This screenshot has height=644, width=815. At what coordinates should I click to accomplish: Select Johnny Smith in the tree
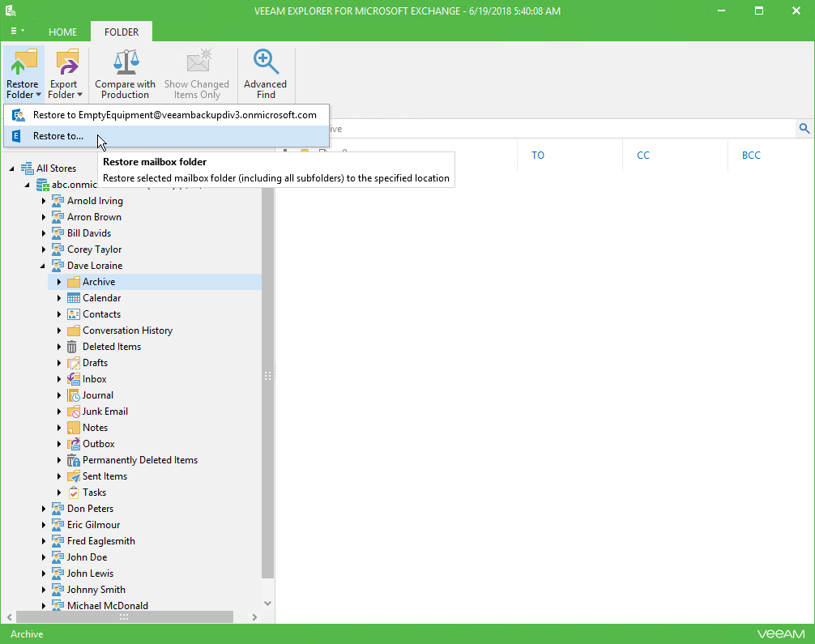96,590
